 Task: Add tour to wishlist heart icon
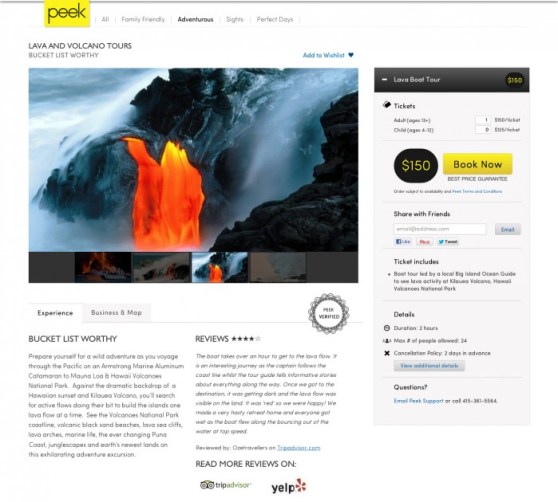click(x=351, y=55)
